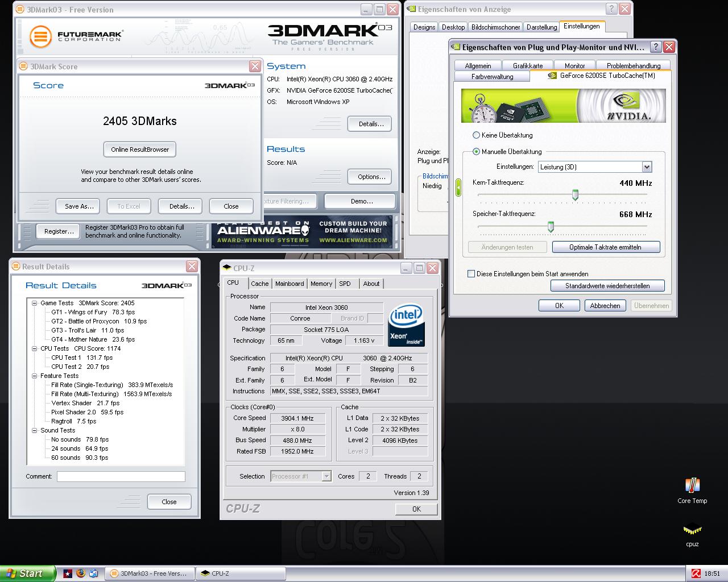
Task: Click the green flyout handle beside the NVIDIA panel
Action: coord(458,188)
